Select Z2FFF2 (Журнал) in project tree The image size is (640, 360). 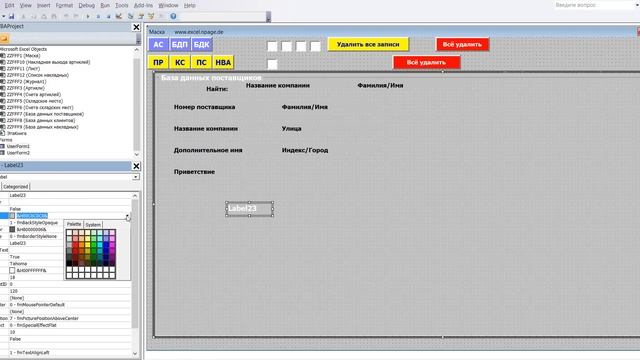(26, 82)
